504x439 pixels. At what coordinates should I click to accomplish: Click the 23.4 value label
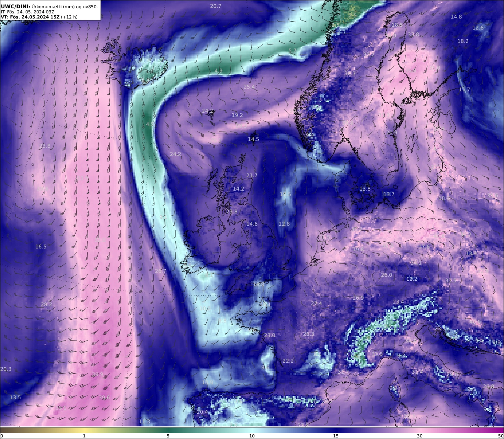(398, 302)
